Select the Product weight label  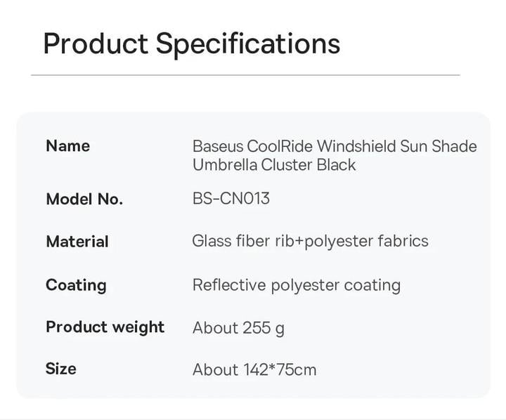pos(105,327)
